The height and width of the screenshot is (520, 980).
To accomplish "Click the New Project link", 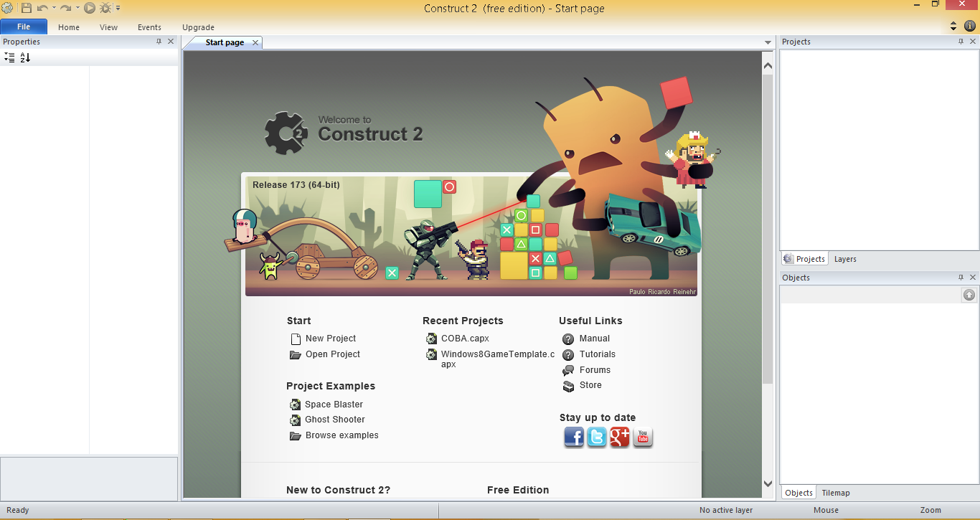I will [331, 339].
